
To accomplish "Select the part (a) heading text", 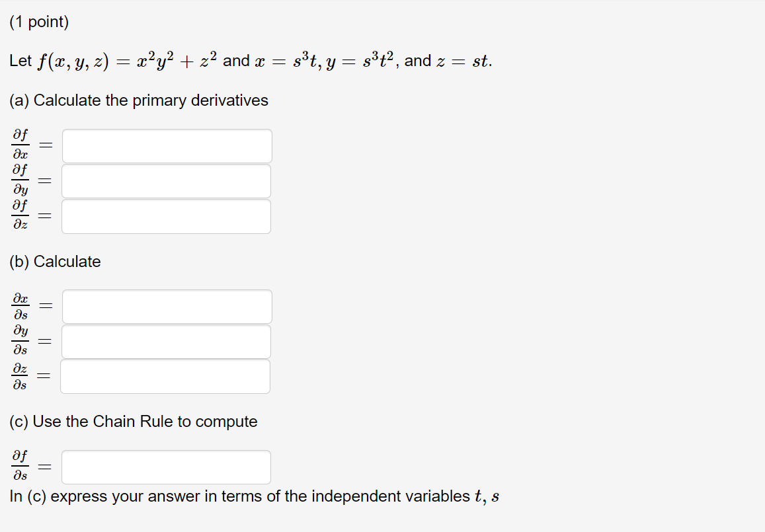I will click(x=139, y=100).
